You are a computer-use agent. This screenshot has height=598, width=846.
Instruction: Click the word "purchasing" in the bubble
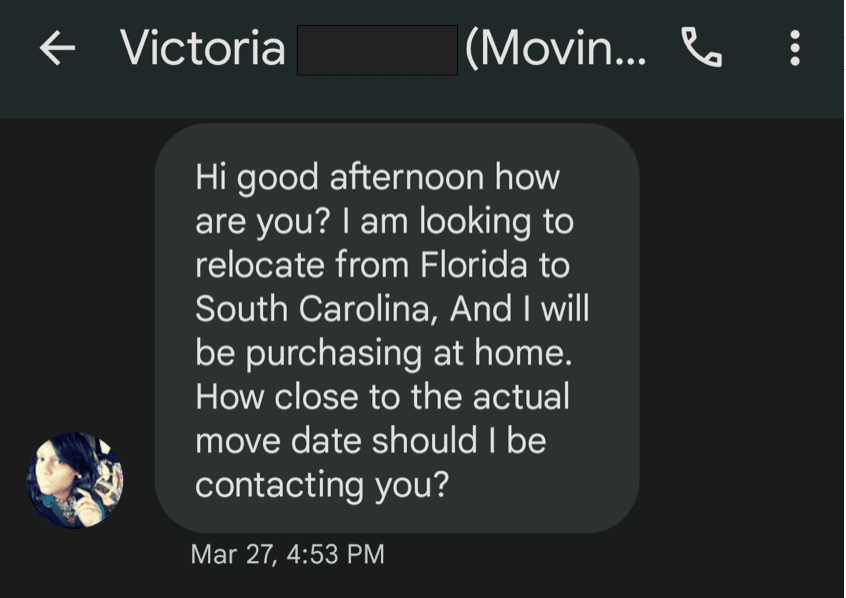click(308, 354)
